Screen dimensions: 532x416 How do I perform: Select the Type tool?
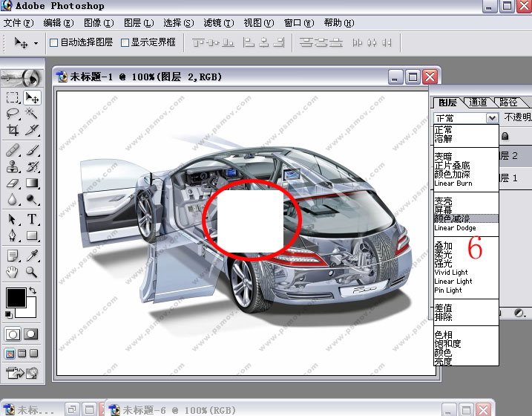click(x=32, y=219)
